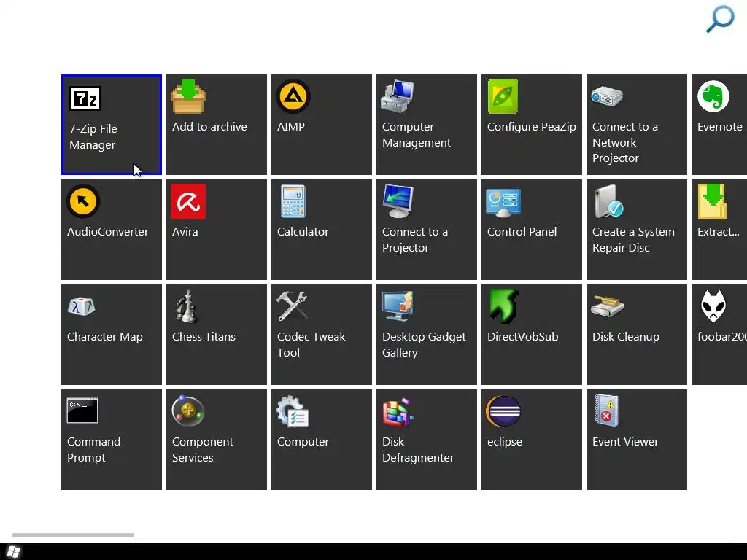Screen dimensions: 747x560
Task: Click the "7-Zip File Manager" label
Action: pyautogui.click(x=93, y=136)
